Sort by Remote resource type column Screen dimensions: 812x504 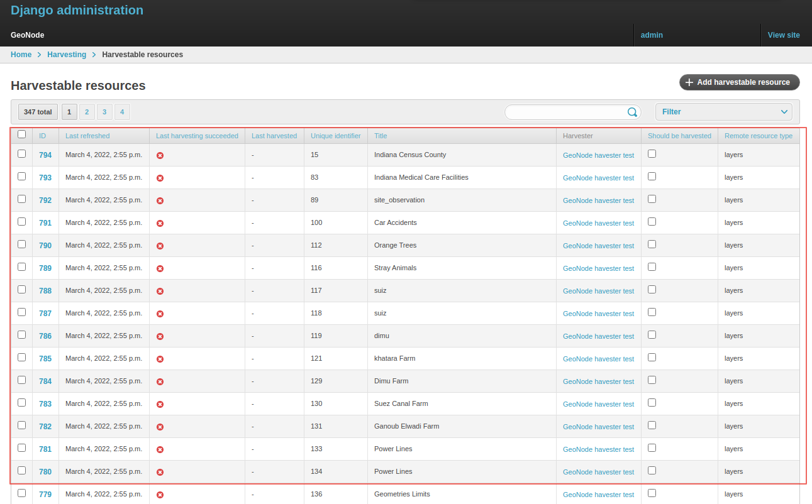(759, 136)
